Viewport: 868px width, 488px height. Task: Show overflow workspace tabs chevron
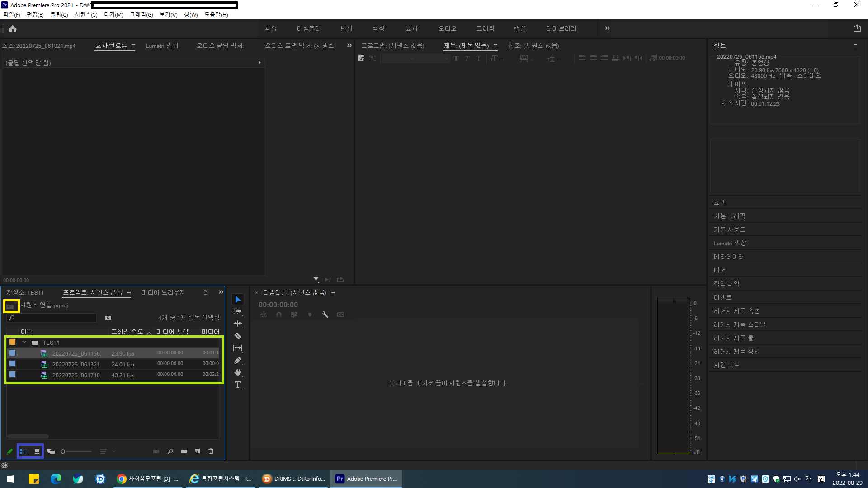click(x=607, y=28)
